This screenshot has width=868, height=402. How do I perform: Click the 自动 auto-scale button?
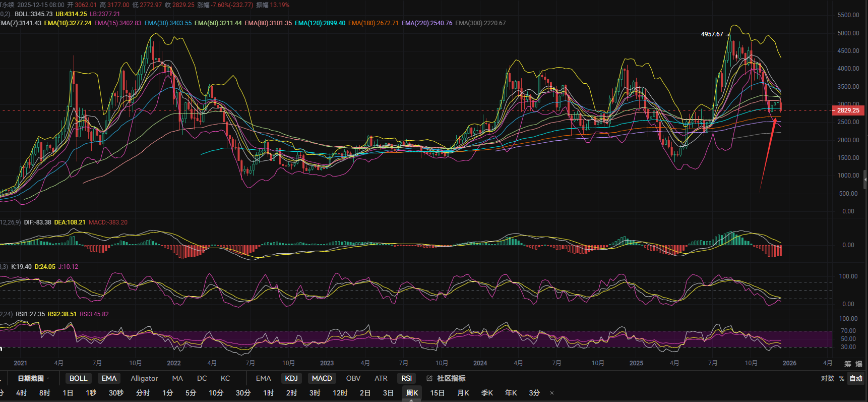856,378
